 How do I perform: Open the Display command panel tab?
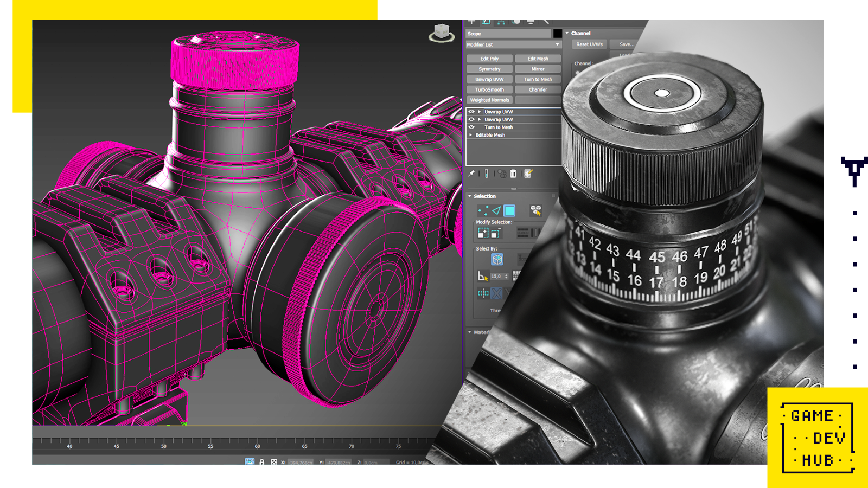point(531,22)
